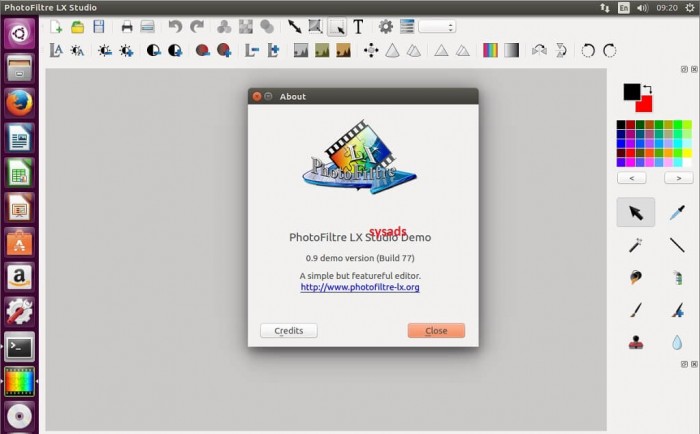The width and height of the screenshot is (700, 434).
Task: Increase brightness with the sun plus icon
Action: click(126, 50)
